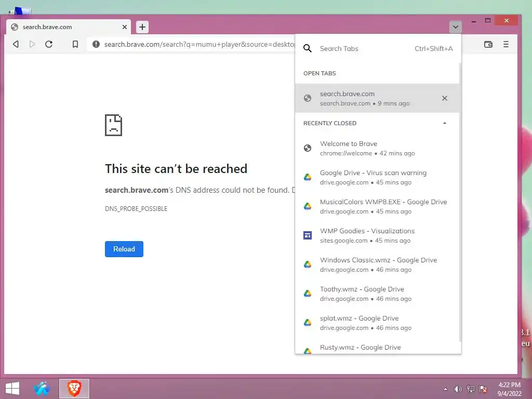
Task: Click the DNS_PROBE_POSSIBLE error code text
Action: (x=136, y=209)
